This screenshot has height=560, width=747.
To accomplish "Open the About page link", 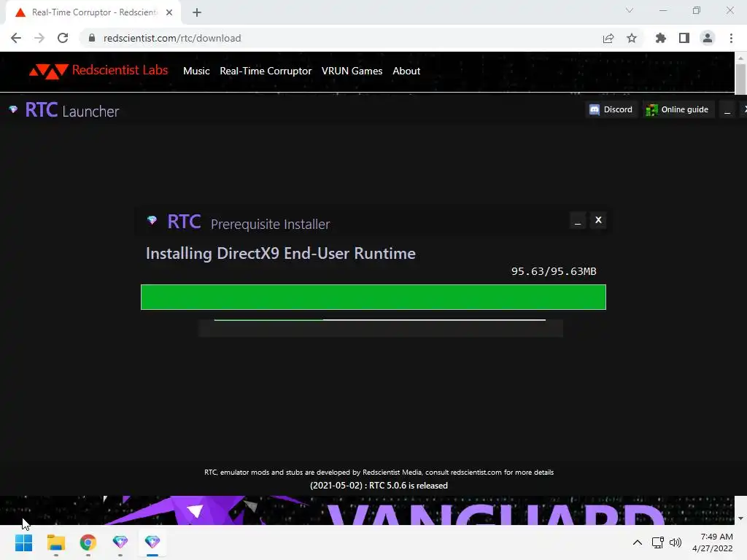I will [x=406, y=71].
